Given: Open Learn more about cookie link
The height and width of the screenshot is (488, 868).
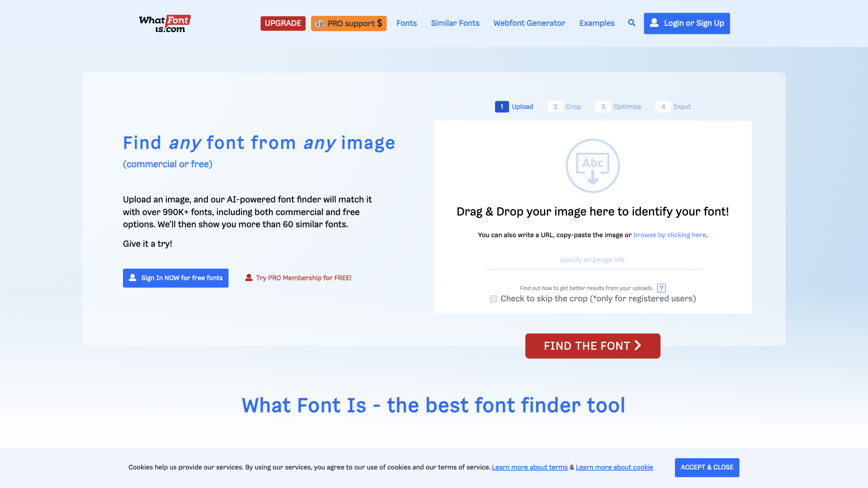Looking at the screenshot, I should click(x=614, y=467).
